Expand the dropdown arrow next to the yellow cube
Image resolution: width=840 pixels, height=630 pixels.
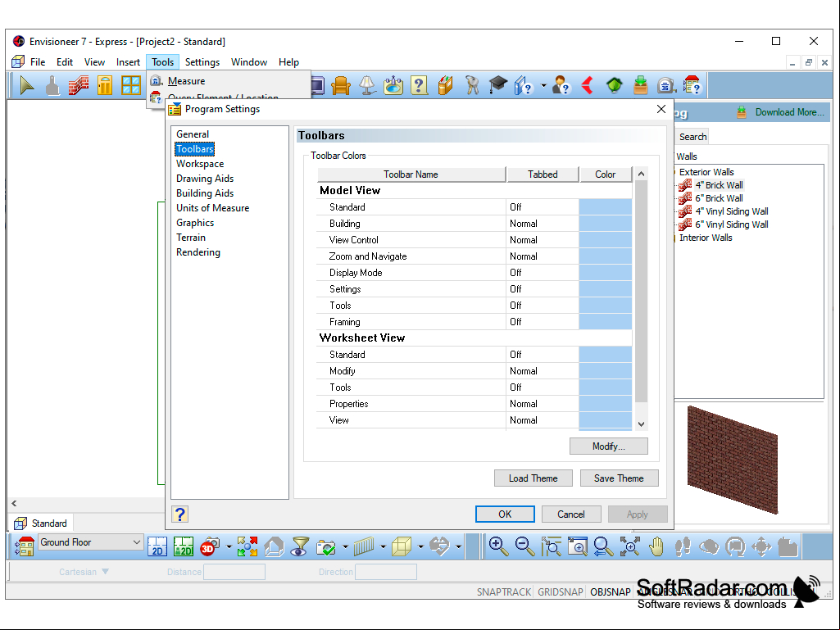coord(420,547)
